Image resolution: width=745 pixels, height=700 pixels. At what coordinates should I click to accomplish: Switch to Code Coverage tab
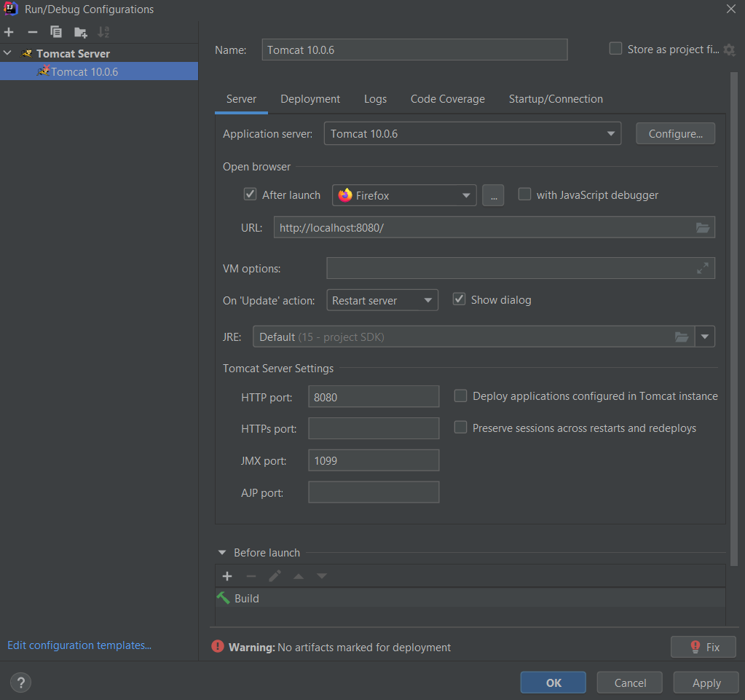coord(448,99)
